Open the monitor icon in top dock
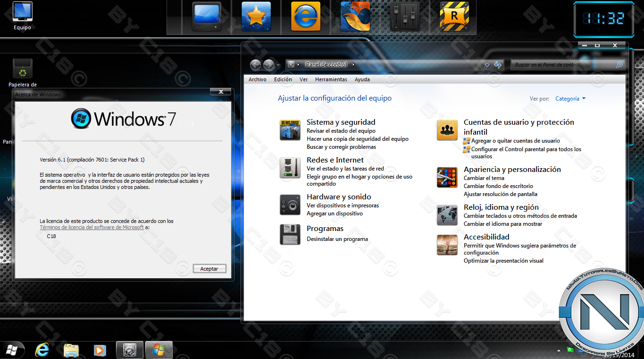 point(207,17)
